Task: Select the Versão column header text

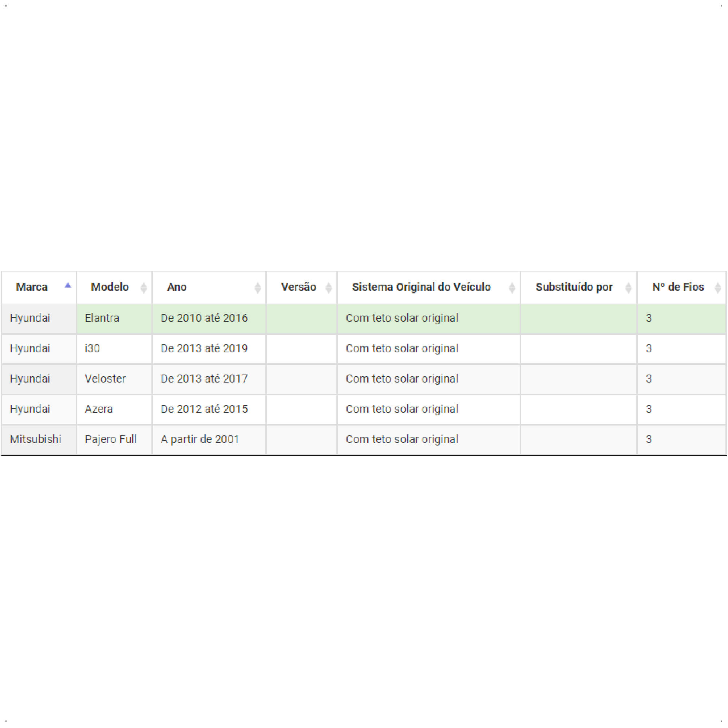Action: coord(298,287)
